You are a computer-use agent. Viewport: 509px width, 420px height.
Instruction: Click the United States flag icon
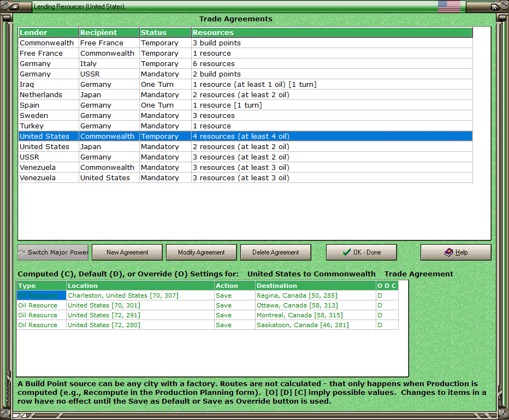[449, 6]
